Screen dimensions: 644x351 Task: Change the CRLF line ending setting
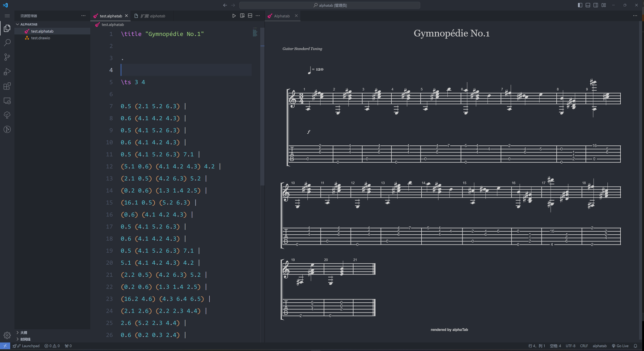(x=584, y=346)
